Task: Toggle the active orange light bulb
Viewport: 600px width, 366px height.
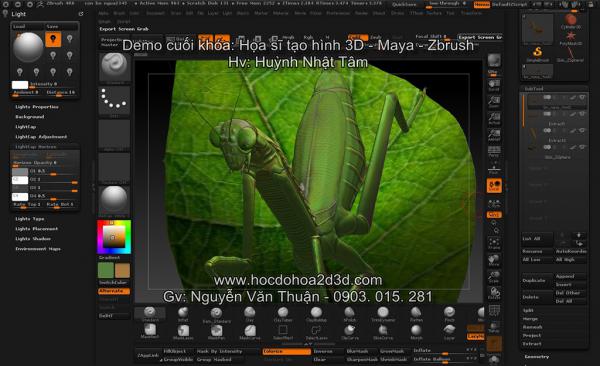Action: 53,39
